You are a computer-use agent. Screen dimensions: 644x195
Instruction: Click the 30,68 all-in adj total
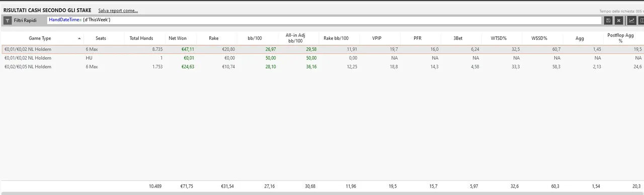311,186
